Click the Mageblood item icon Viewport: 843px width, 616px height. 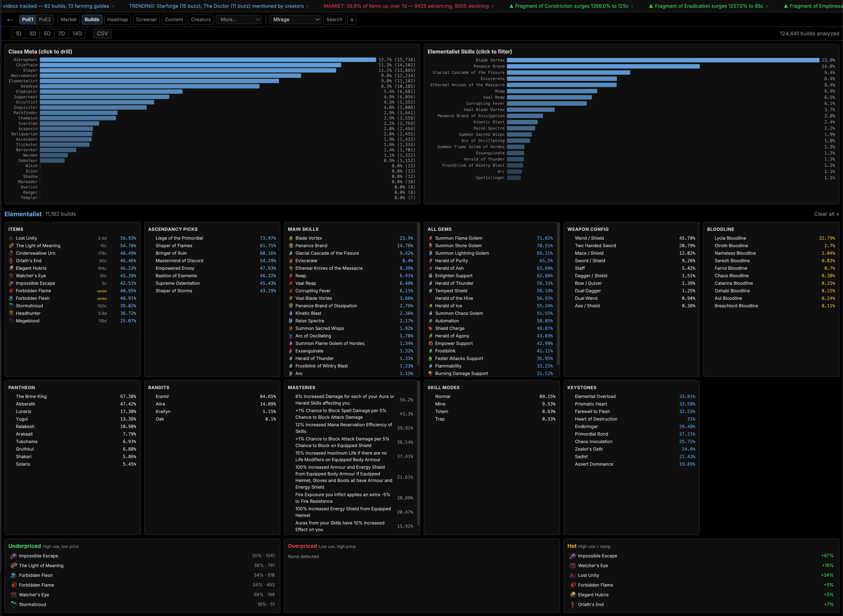(11, 321)
